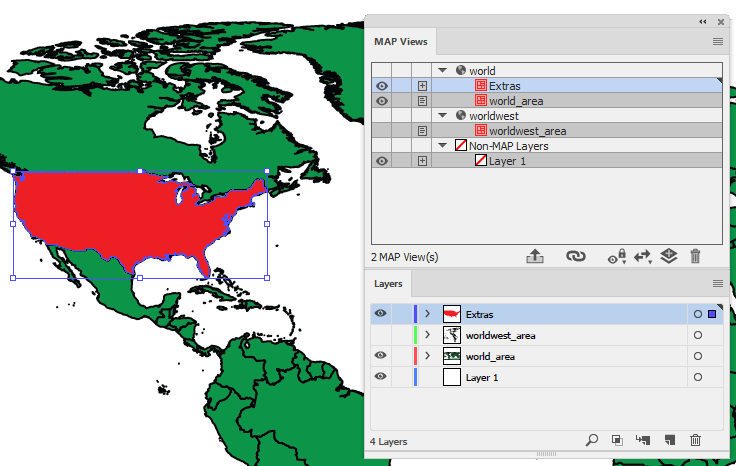Expand the Extras layer in Layers panel

click(427, 313)
